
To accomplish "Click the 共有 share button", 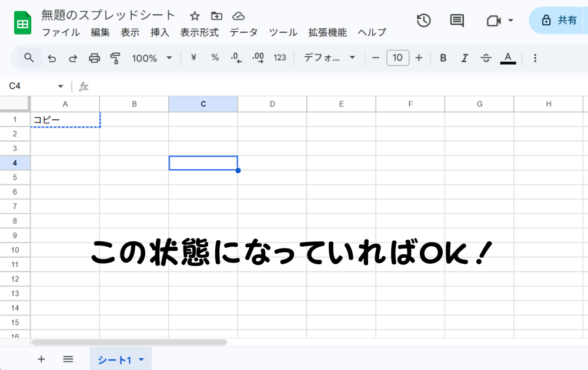I will pyautogui.click(x=559, y=21).
